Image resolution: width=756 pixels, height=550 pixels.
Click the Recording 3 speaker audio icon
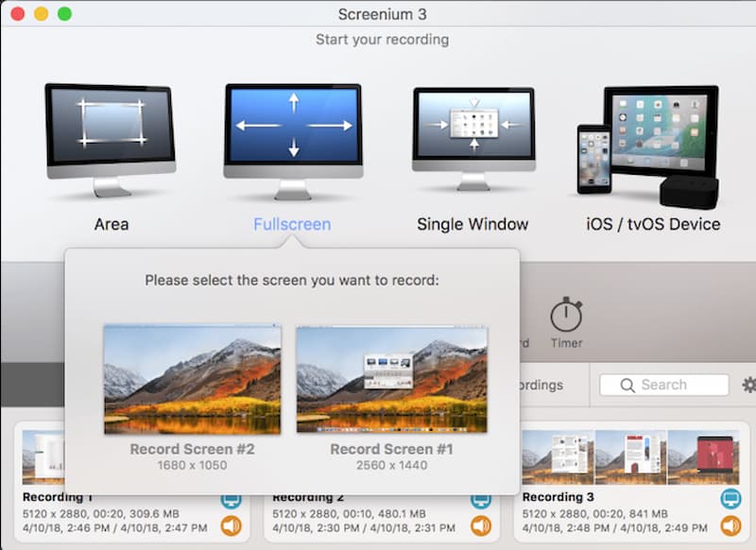(730, 525)
